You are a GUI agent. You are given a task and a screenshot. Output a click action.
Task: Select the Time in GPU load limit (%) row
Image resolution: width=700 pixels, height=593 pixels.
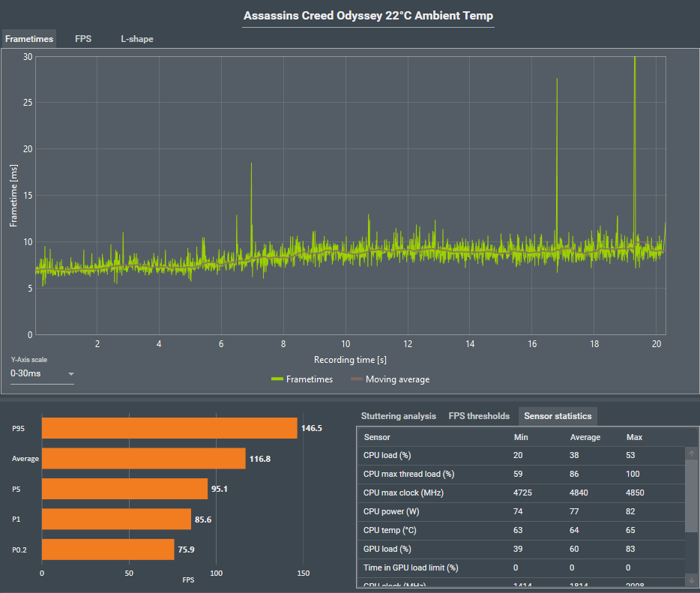point(522,568)
